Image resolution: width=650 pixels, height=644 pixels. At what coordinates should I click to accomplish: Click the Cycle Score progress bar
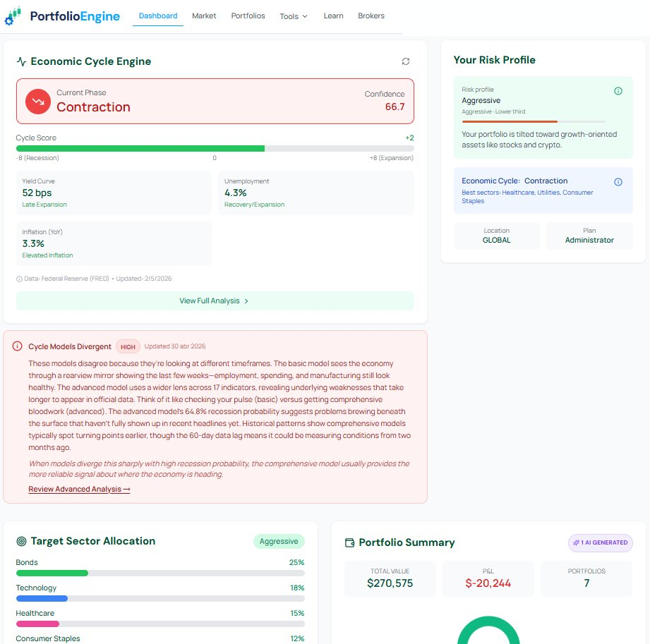pyautogui.click(x=215, y=148)
